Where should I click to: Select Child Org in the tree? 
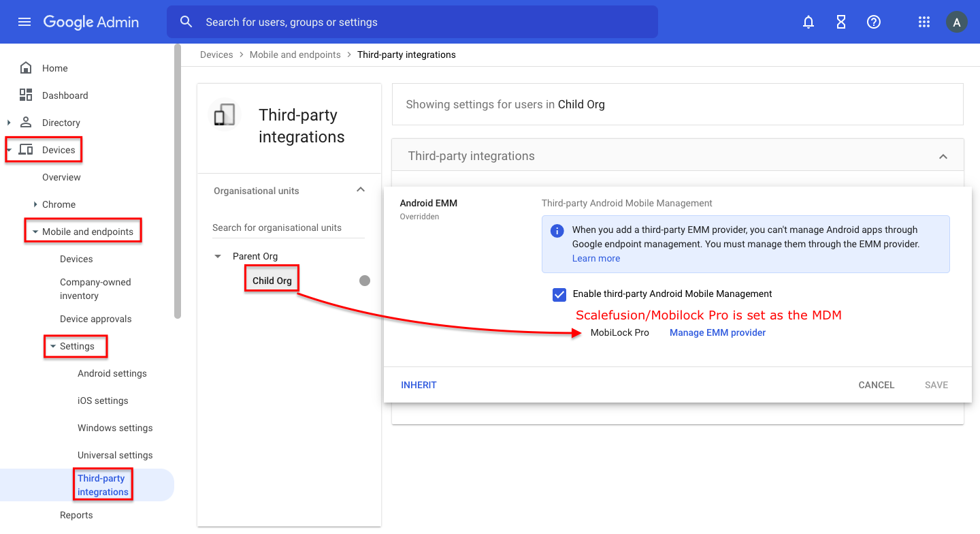(272, 281)
